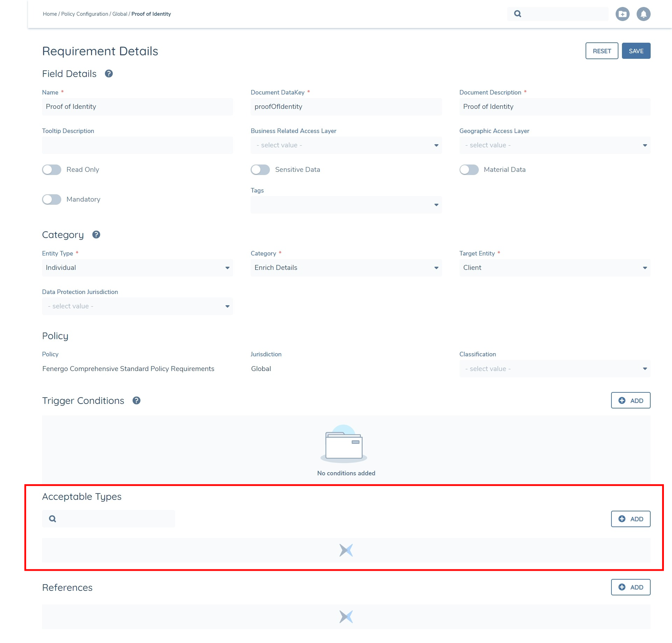Click the Trigger Conditions help icon
The image size is (672, 643).
(x=136, y=401)
